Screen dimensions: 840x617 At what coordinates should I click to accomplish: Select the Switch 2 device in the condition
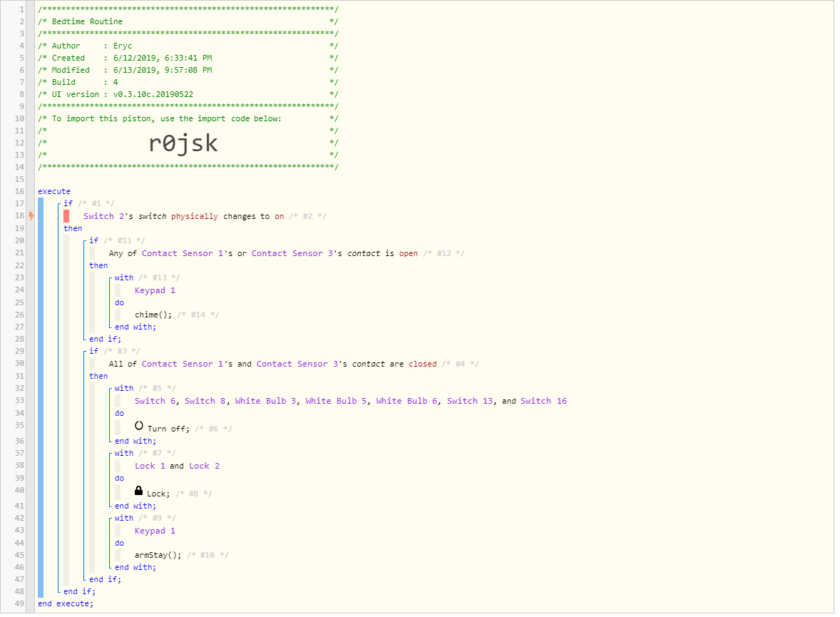(104, 217)
